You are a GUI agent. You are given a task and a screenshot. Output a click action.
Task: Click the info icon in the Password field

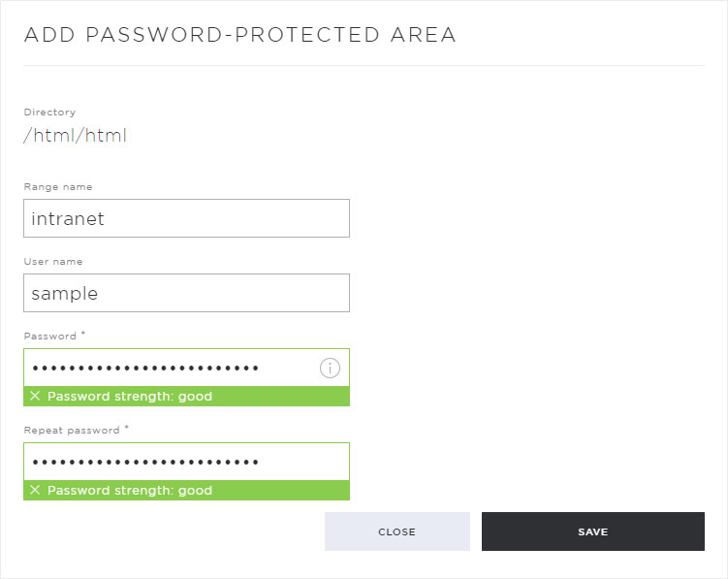pyautogui.click(x=330, y=368)
